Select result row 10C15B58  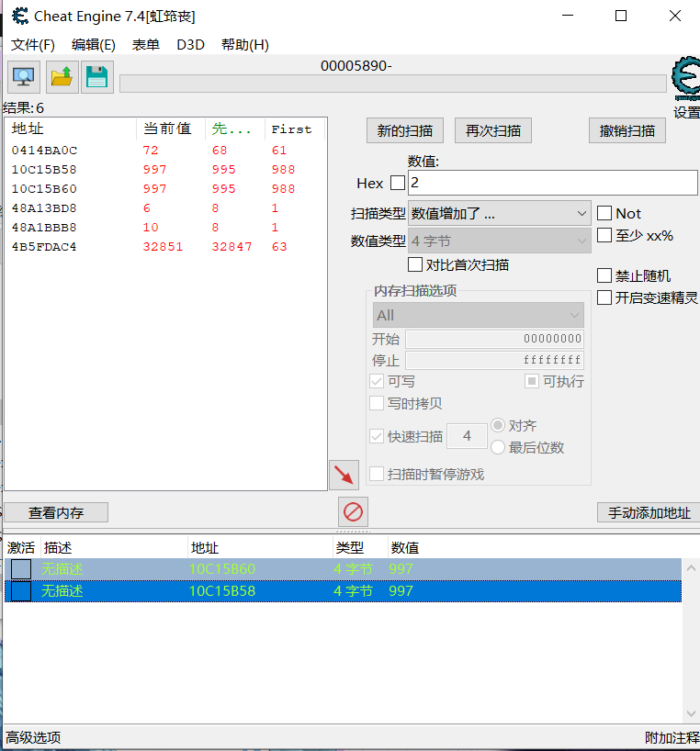tap(165, 170)
